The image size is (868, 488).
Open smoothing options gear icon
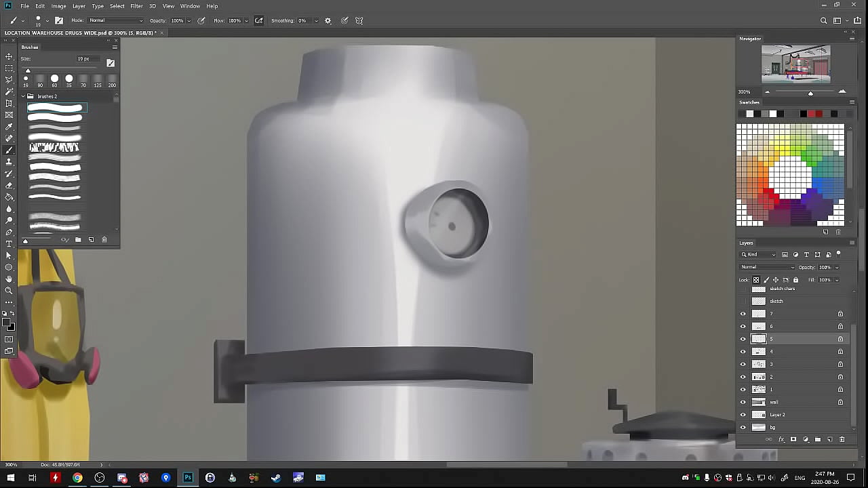328,20
